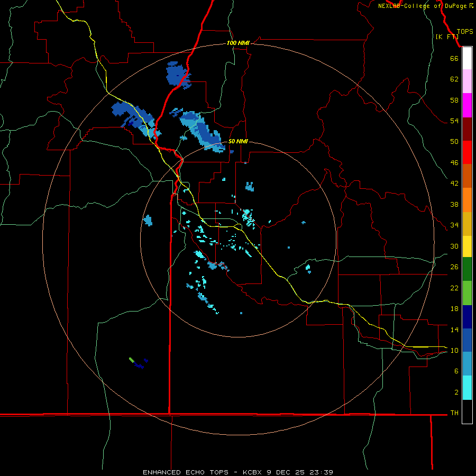Select the cyan legend swatch
Image resolution: width=476 pixels, height=476 pixels.
click(x=467, y=388)
